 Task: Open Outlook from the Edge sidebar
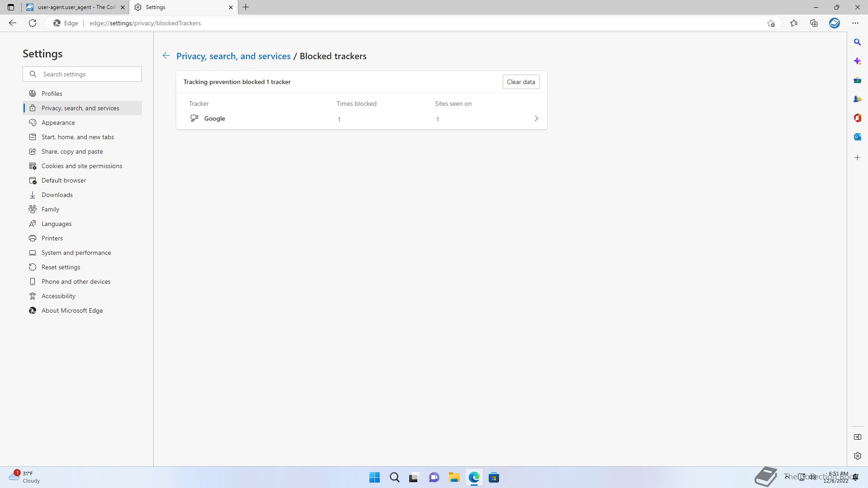[857, 137]
